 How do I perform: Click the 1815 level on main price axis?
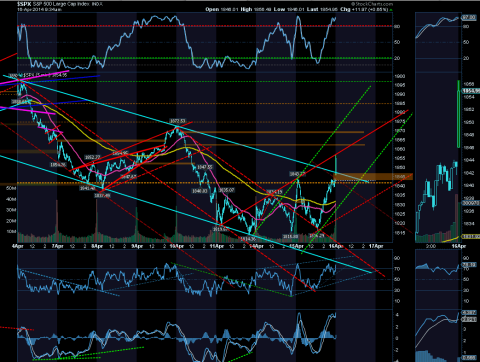(x=399, y=233)
